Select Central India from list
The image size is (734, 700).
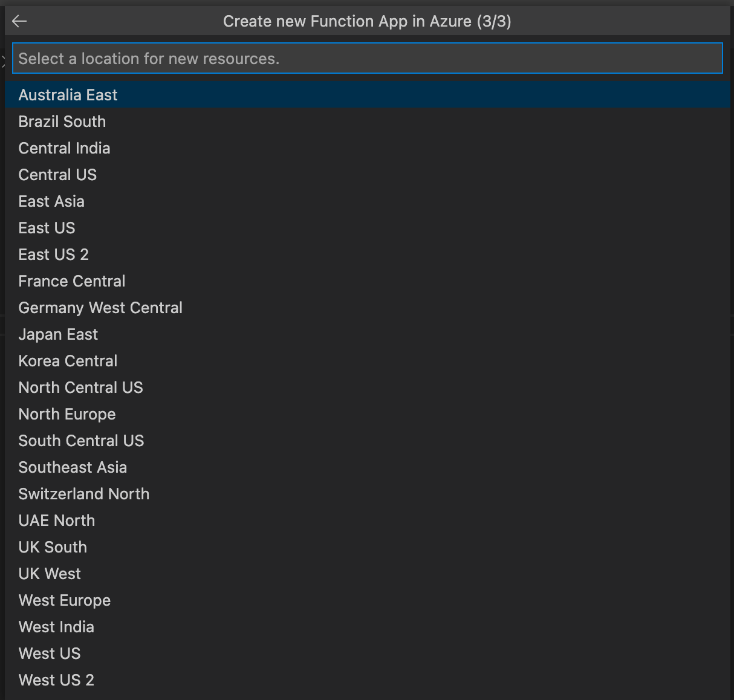pos(64,148)
